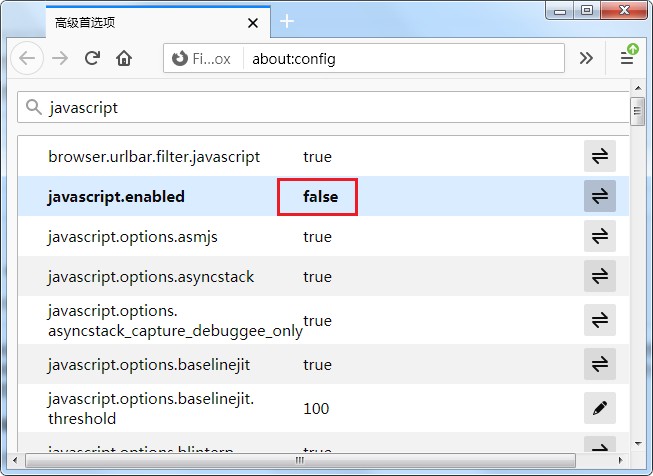Open a new tab with plus button
The image size is (653, 476).
click(287, 21)
